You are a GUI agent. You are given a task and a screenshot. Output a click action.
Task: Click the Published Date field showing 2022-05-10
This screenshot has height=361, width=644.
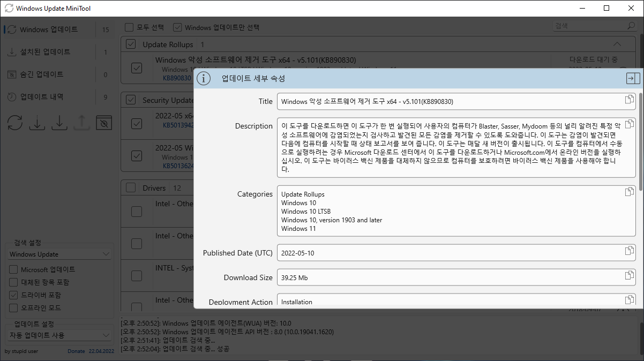point(456,252)
